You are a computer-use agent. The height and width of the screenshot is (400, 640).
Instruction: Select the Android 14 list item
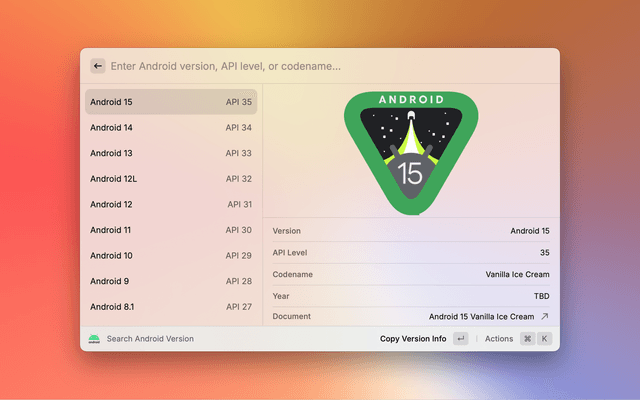170,128
